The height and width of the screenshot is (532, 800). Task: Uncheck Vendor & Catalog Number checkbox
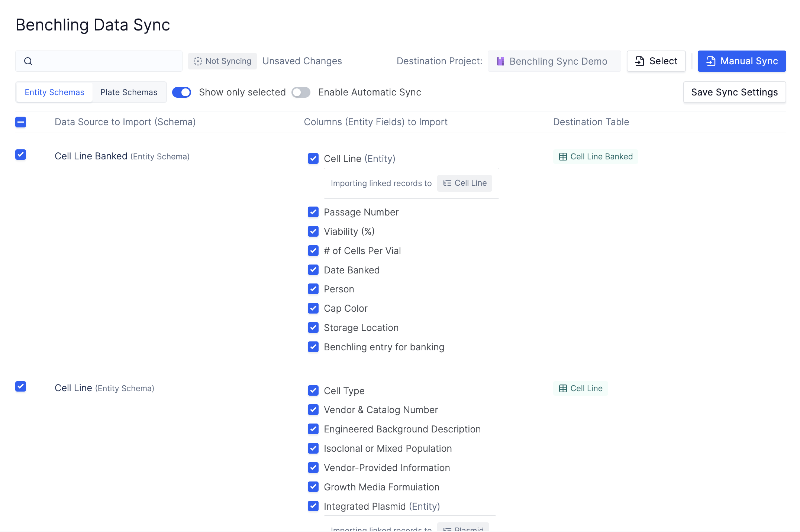click(313, 410)
